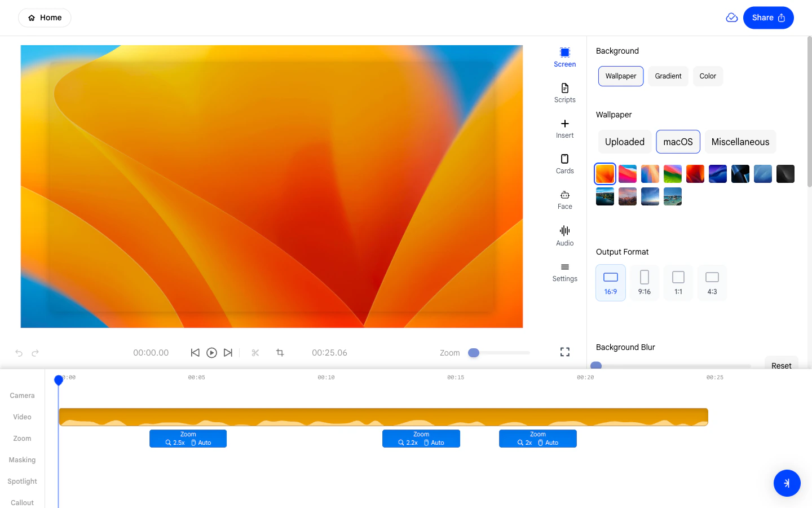Select the orange Ventura wallpaper thumbnail

pos(605,174)
